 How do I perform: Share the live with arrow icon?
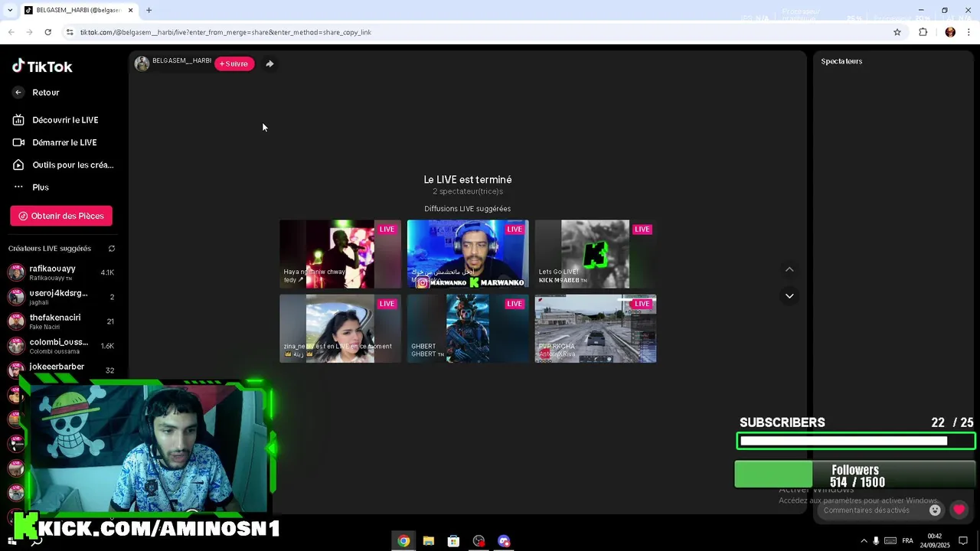pos(269,64)
